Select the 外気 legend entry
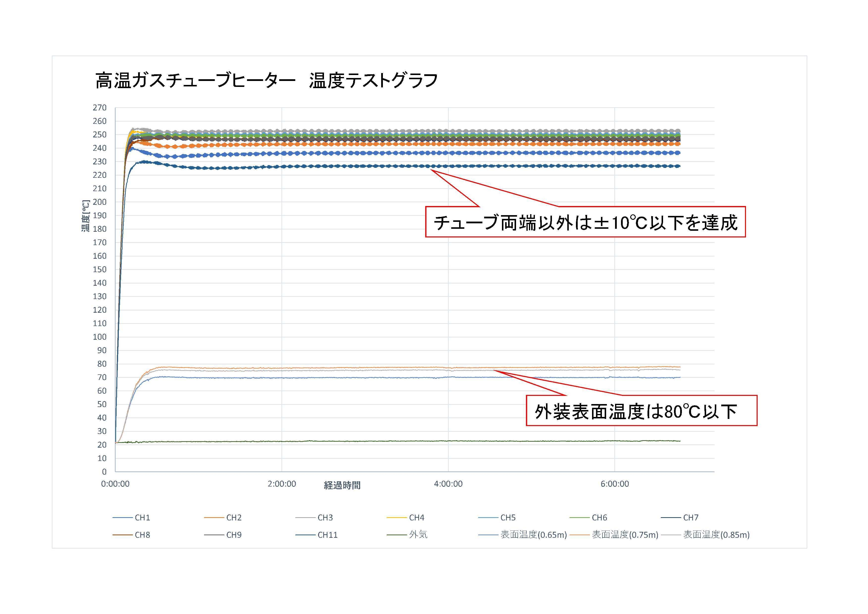This screenshot has width=868, height=614. [x=418, y=535]
